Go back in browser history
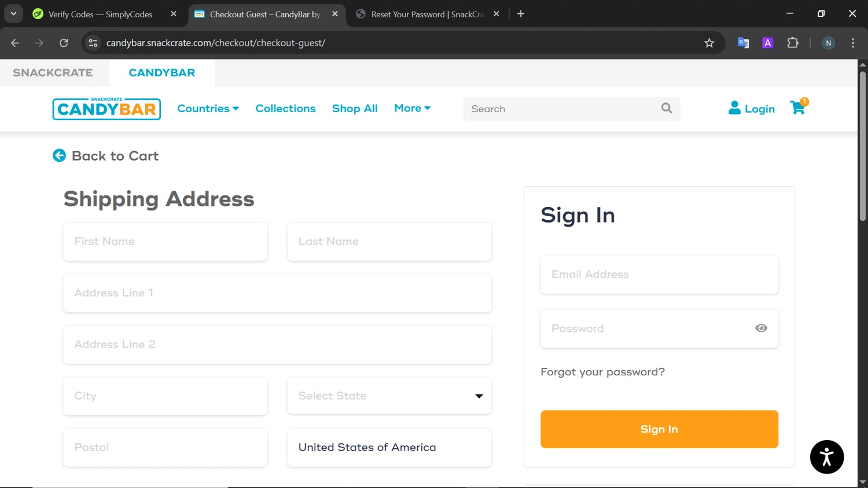The image size is (868, 488). [x=15, y=43]
